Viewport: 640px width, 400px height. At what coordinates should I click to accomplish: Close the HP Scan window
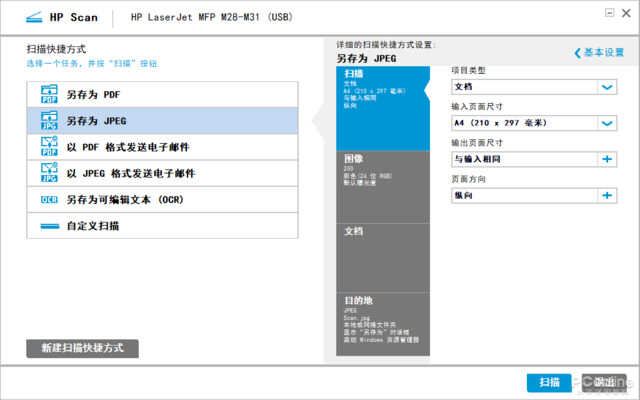click(626, 13)
